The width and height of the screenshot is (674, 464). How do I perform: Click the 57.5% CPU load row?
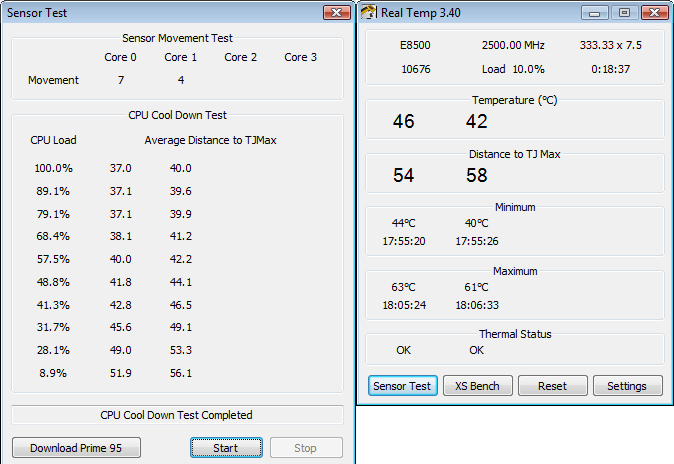114,259
